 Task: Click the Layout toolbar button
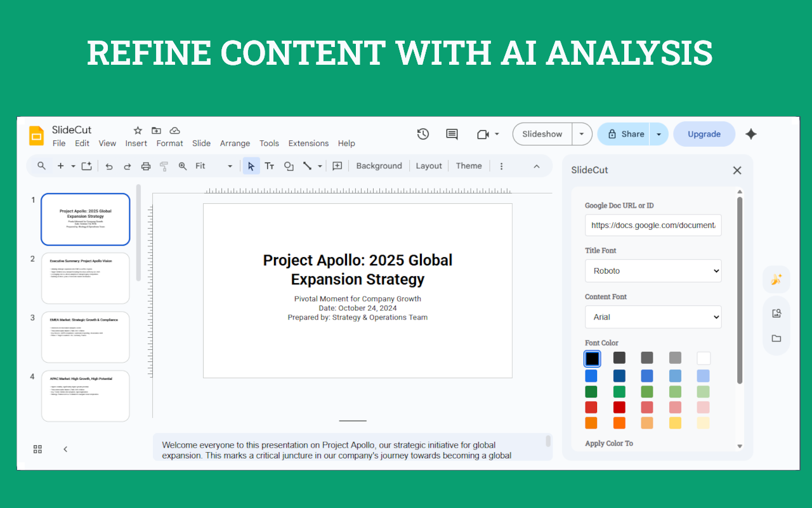429,166
